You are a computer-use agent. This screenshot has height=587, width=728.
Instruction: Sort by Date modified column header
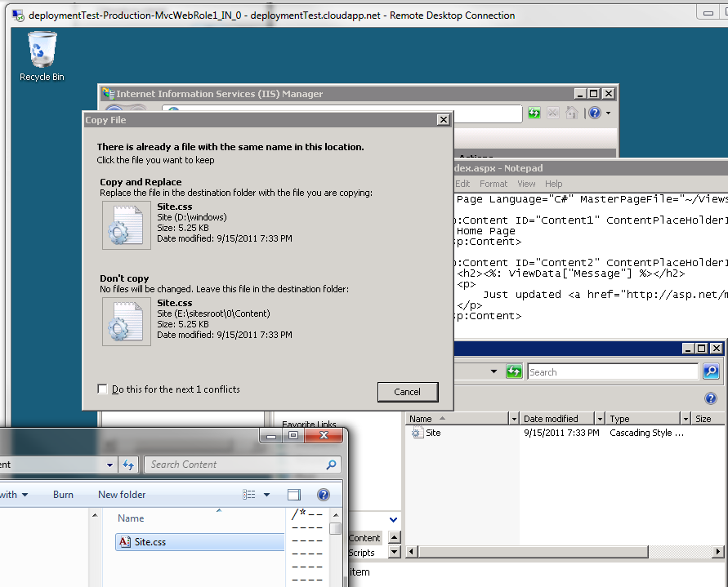557,419
